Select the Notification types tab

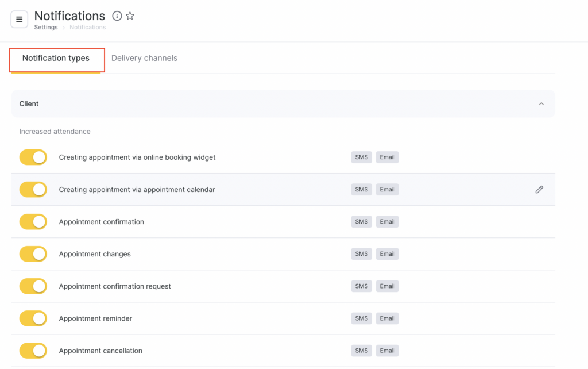(56, 58)
